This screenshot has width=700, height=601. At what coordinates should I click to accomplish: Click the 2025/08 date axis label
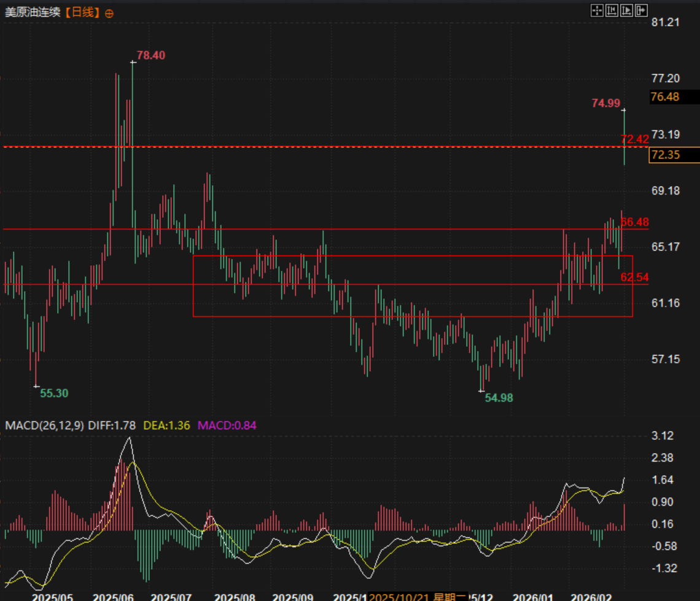(x=235, y=597)
